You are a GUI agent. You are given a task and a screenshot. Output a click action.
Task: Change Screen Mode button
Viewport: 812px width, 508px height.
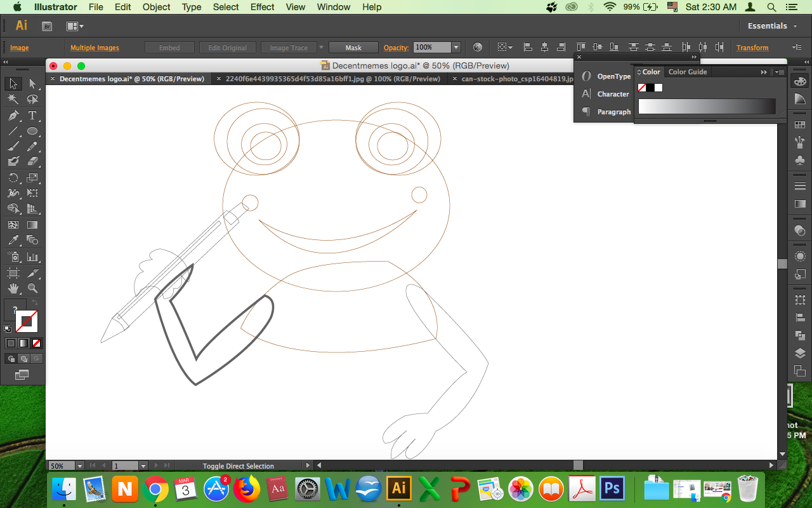tap(22, 375)
